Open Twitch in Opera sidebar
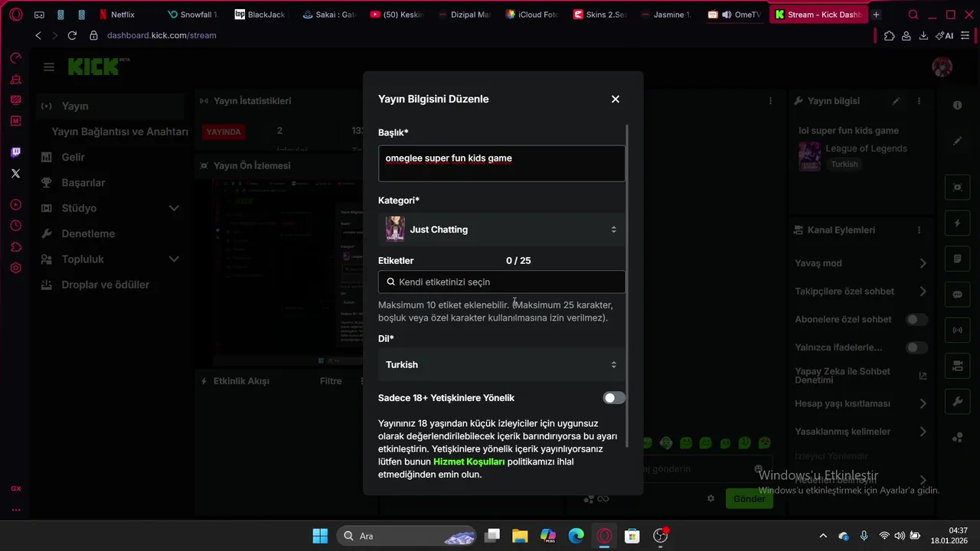This screenshot has width=980, height=551. (x=16, y=152)
